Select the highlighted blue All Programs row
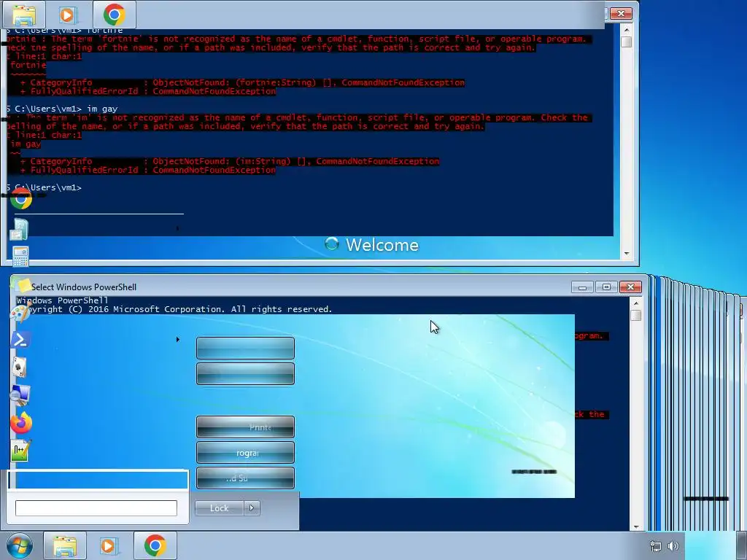Image resolution: width=747 pixels, height=560 pixels. pos(98,480)
